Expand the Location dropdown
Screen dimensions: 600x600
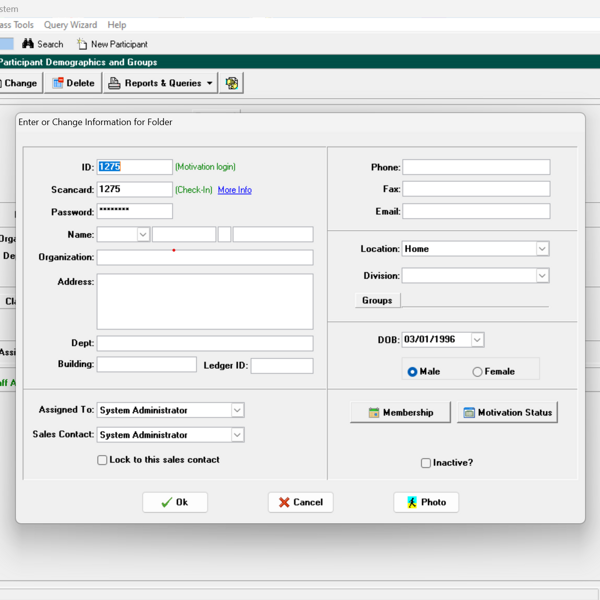(542, 249)
